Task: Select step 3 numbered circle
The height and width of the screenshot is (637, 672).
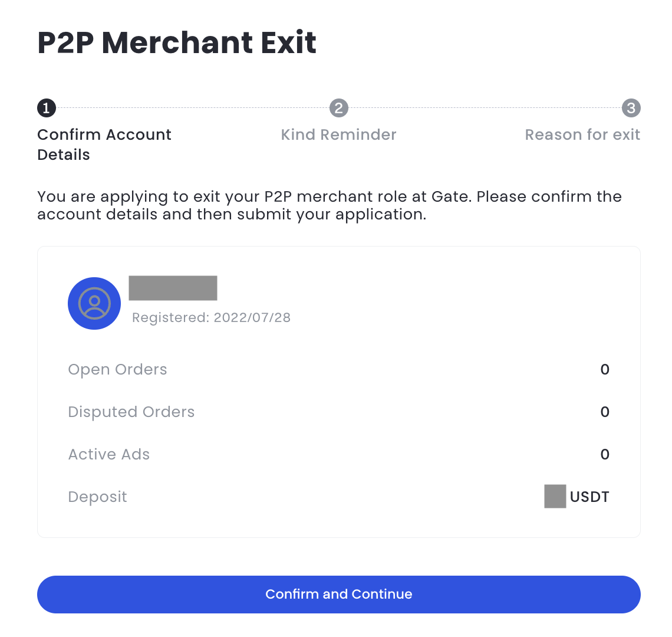Action: 631,108
